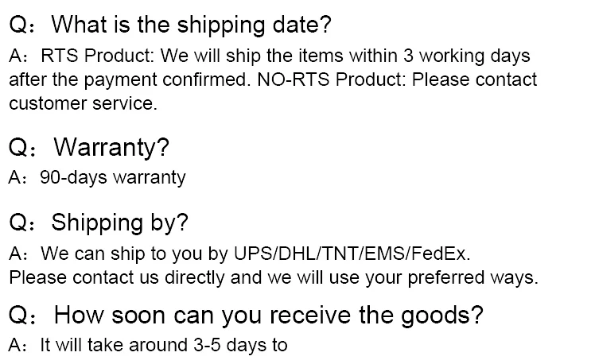Click the 'Shipping by?' question heading
This screenshot has width=595, height=364.
[119, 222]
